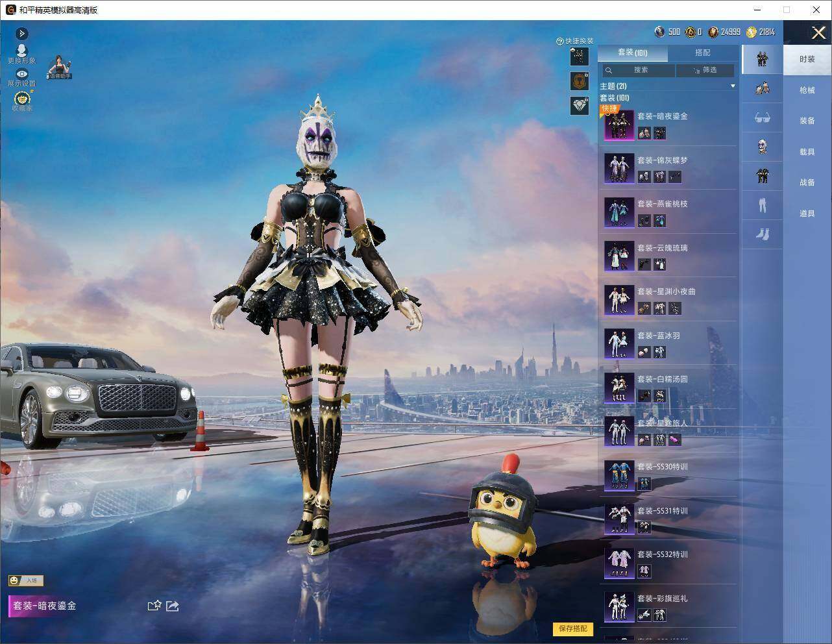
Task: Select the shoes category icon
Action: (762, 234)
